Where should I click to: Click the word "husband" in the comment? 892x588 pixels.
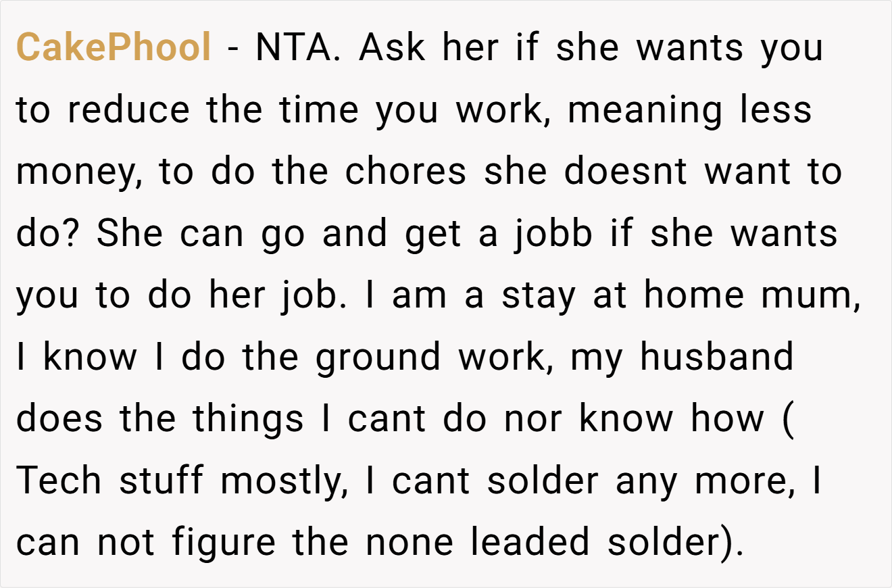716,358
